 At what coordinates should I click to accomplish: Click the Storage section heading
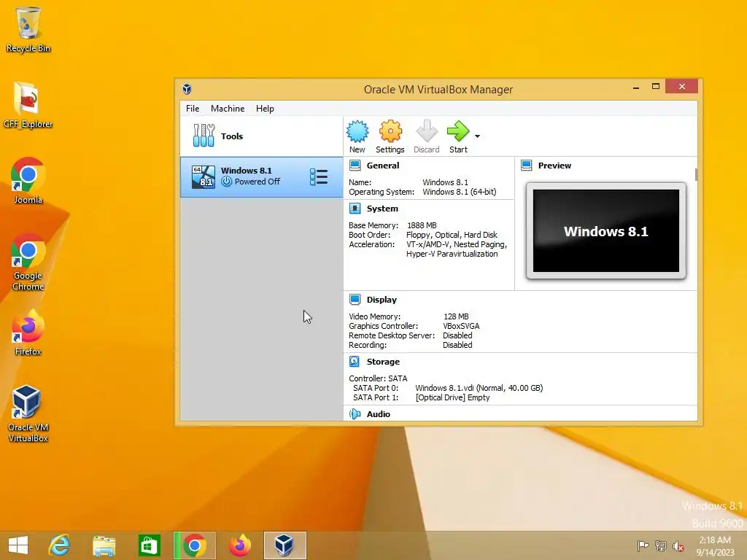383,362
